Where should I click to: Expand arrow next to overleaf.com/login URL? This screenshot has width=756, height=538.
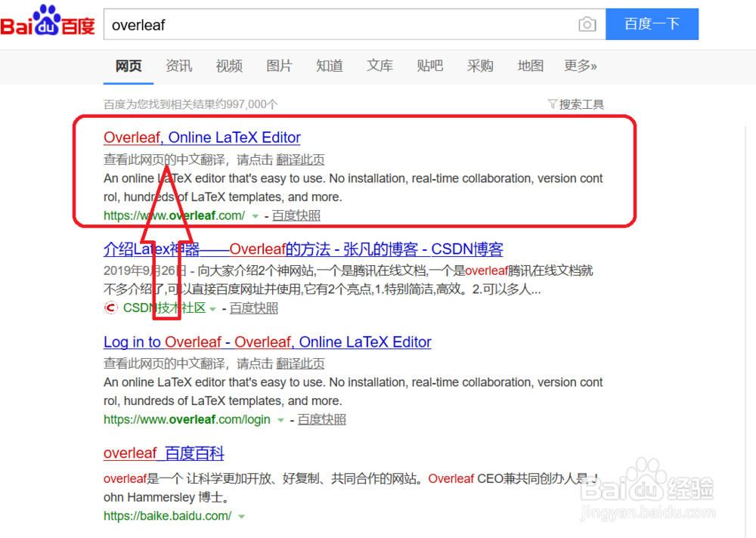click(280, 420)
